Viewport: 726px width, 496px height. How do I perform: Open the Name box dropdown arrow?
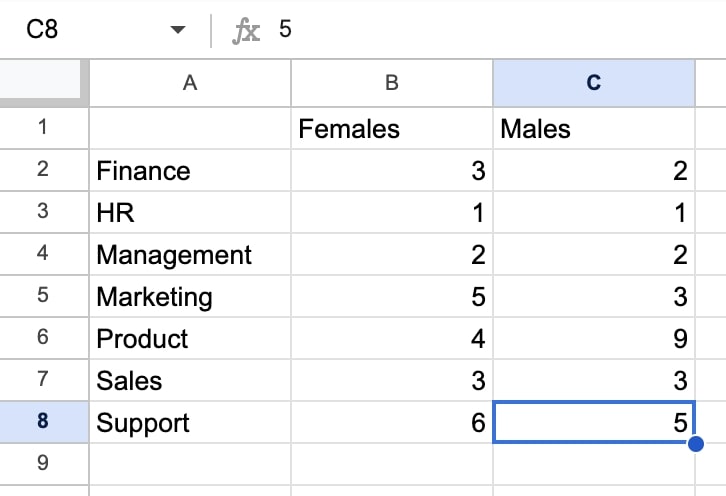(x=178, y=30)
